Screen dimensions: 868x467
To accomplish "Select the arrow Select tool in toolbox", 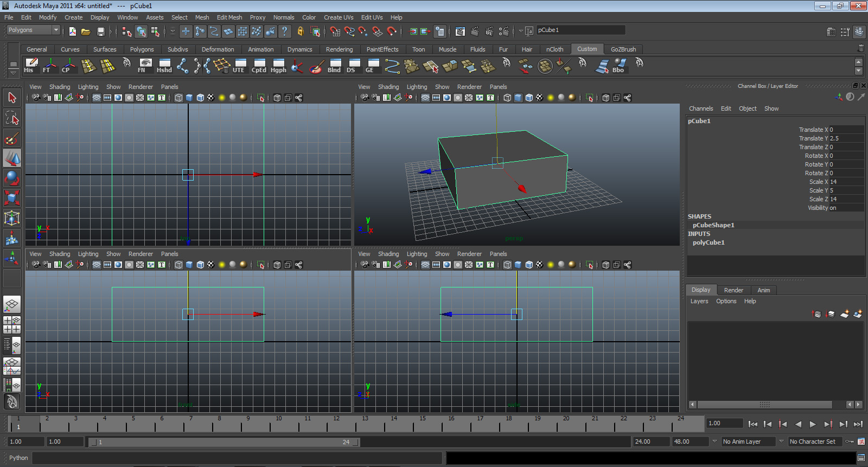I will [12, 98].
